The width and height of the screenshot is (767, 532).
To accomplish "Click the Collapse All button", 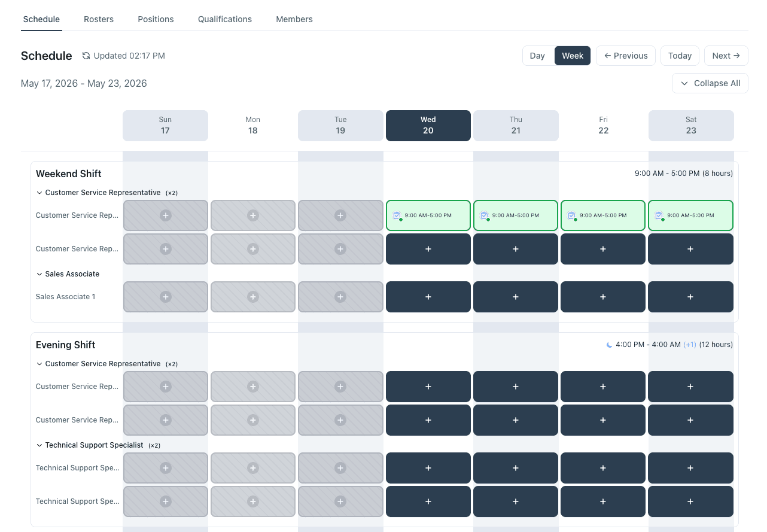I will coord(710,83).
